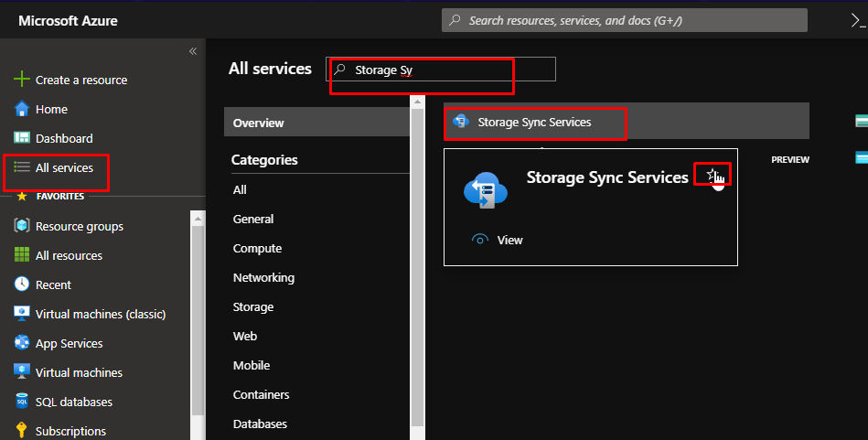Go to Home in sidebar

point(51,109)
